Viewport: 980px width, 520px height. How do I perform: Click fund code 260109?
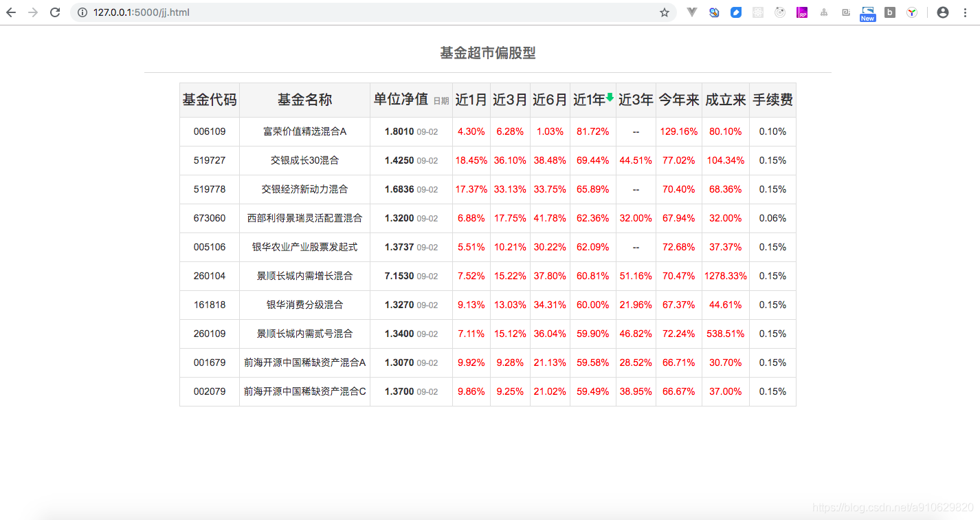(x=210, y=334)
